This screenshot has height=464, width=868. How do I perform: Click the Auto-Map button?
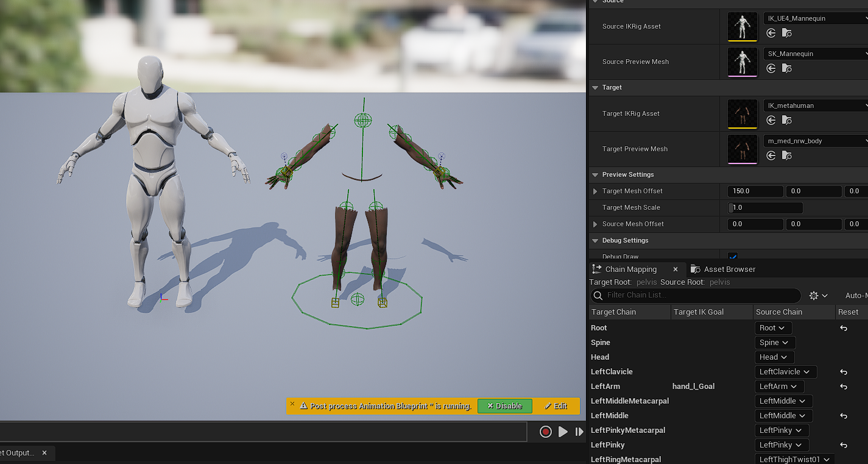[x=856, y=295]
